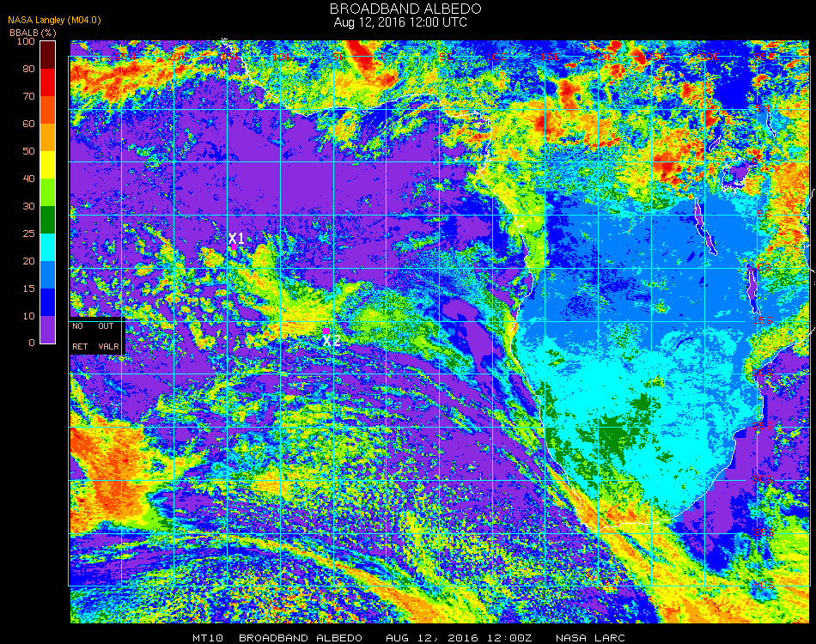Select the purple 0–10% colorbar segment
The height and width of the screenshot is (644, 816).
point(47,329)
